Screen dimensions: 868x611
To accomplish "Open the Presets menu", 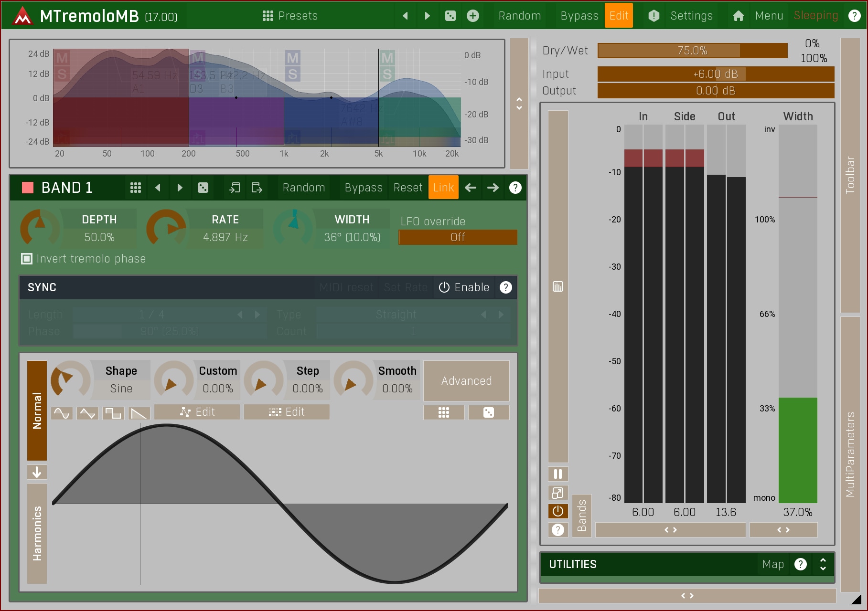I will [x=290, y=16].
